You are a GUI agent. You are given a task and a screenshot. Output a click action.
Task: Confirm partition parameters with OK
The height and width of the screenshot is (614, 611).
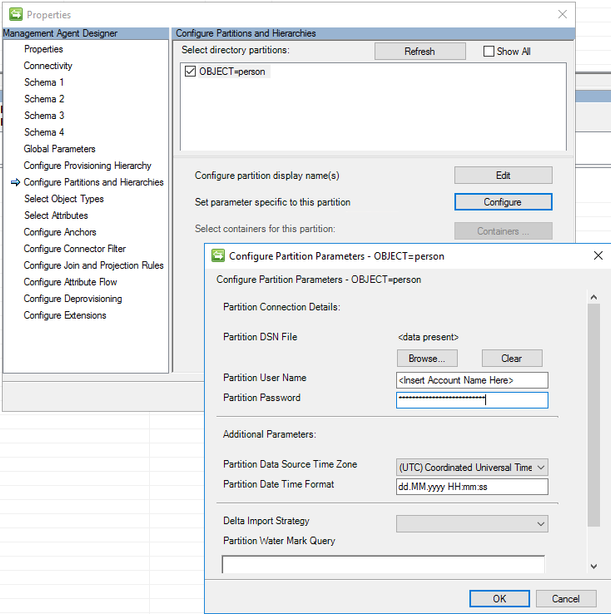[499, 598]
